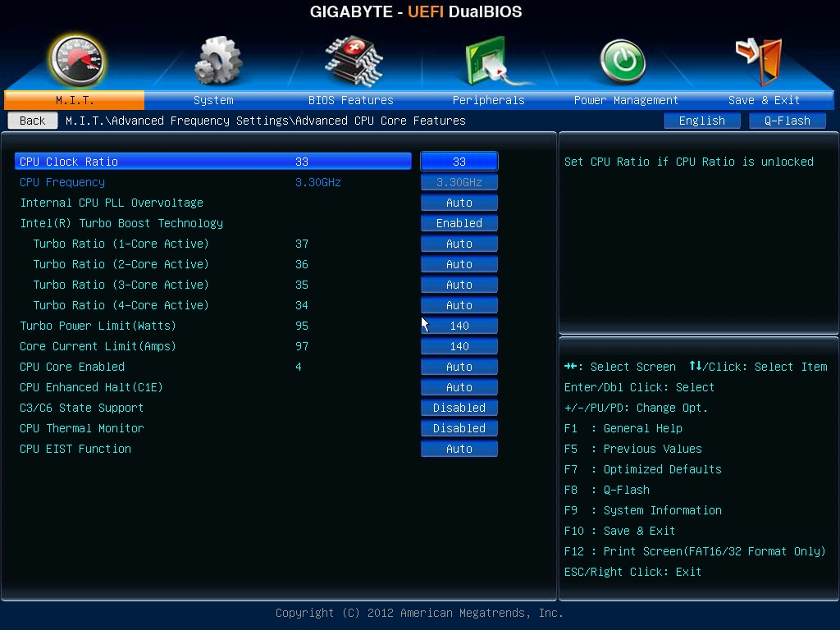Click the F7 Optimized Defaults help line

tap(643, 469)
